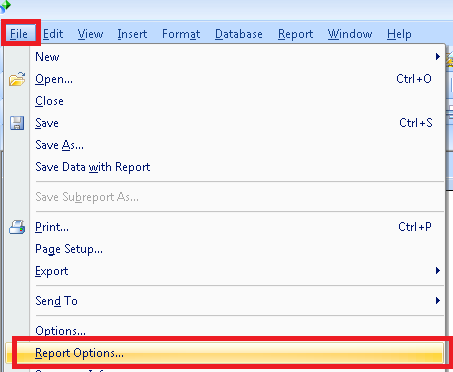453x372 pixels.
Task: Click the New submenu arrow
Action: pyautogui.click(x=438, y=56)
